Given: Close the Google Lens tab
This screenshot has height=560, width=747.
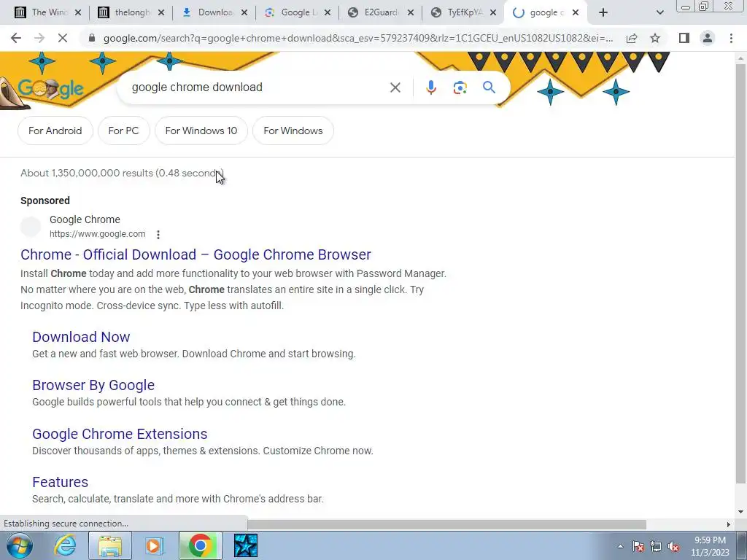Looking at the screenshot, I should tap(328, 13).
